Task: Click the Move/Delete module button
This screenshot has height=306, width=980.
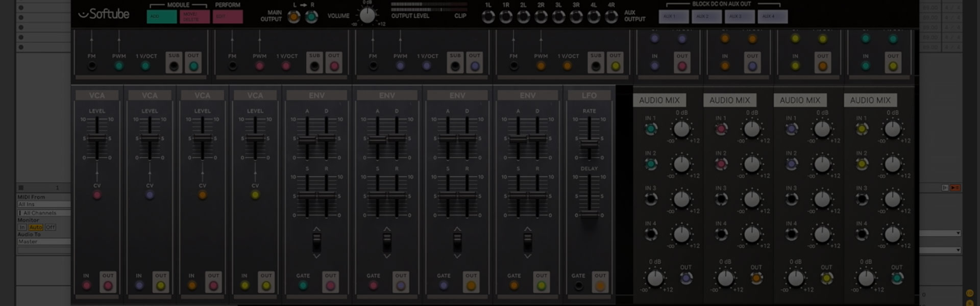Action: [194, 17]
